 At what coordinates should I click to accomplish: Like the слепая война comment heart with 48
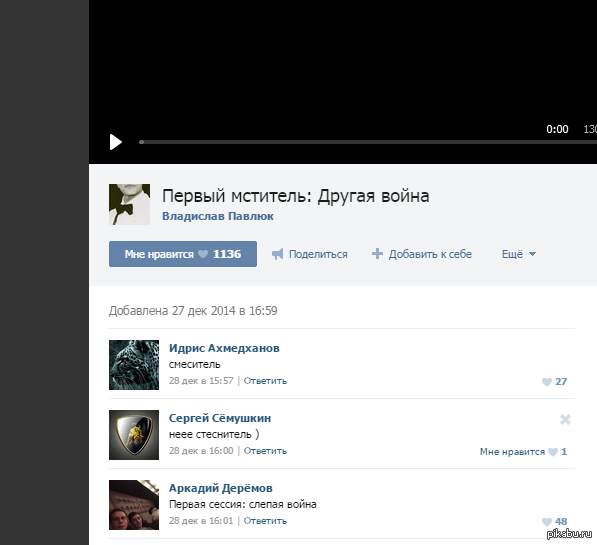pos(554,522)
